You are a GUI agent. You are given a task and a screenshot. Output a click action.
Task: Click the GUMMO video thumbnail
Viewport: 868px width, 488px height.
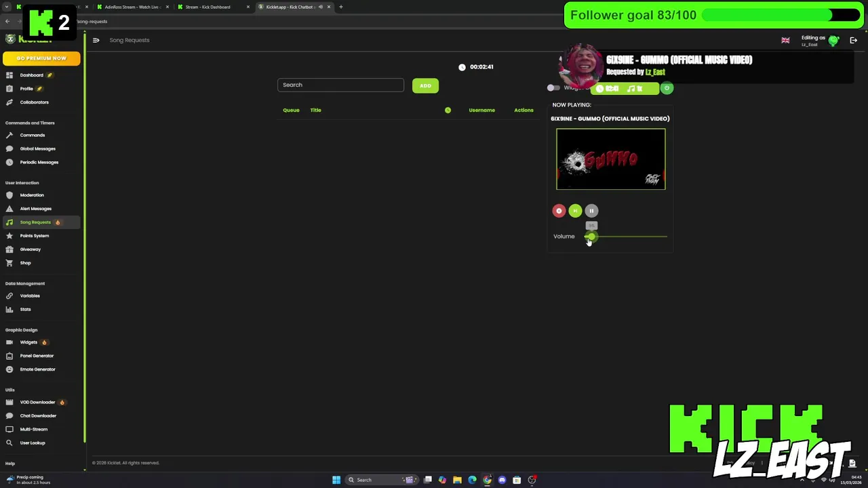click(611, 159)
